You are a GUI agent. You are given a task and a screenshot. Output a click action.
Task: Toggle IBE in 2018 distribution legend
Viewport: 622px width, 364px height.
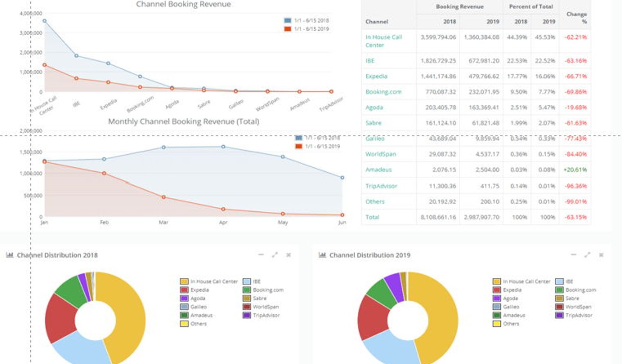[252, 281]
